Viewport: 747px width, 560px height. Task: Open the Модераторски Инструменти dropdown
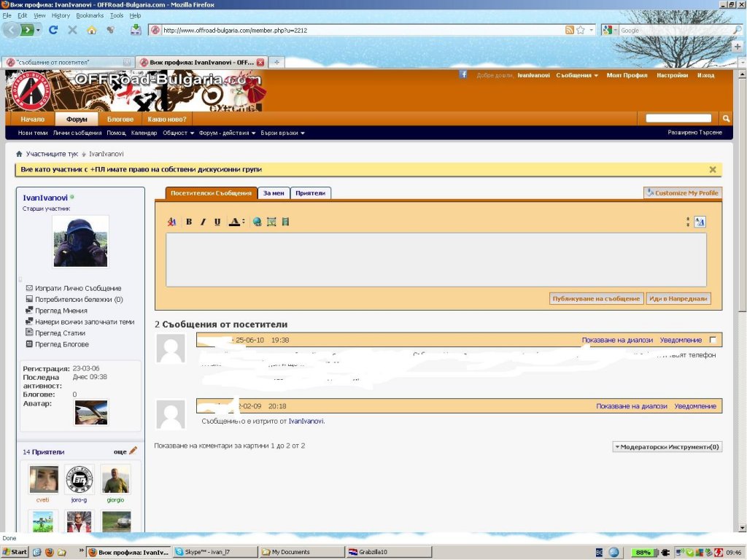(667, 446)
